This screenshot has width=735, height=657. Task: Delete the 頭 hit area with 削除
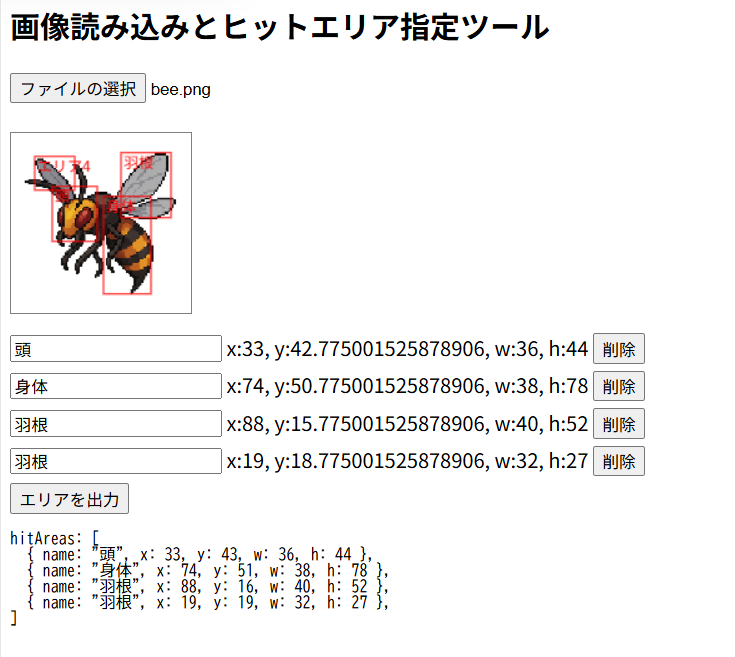click(618, 349)
